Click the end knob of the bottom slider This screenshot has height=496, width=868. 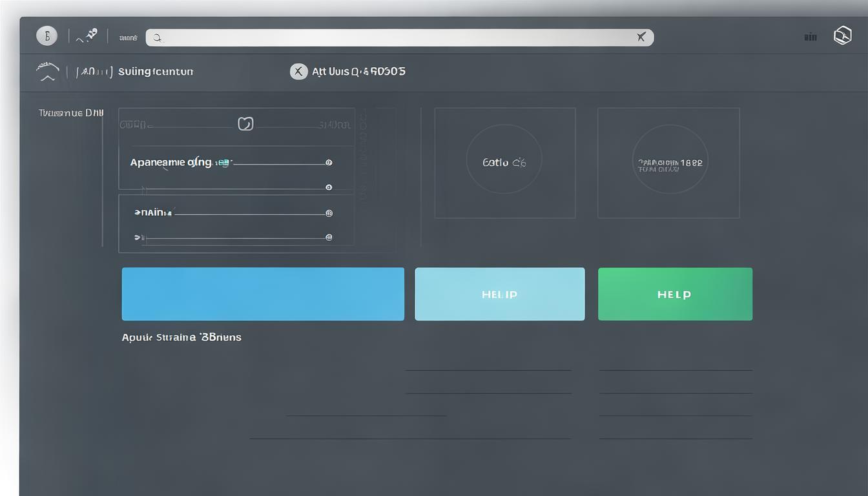point(329,238)
